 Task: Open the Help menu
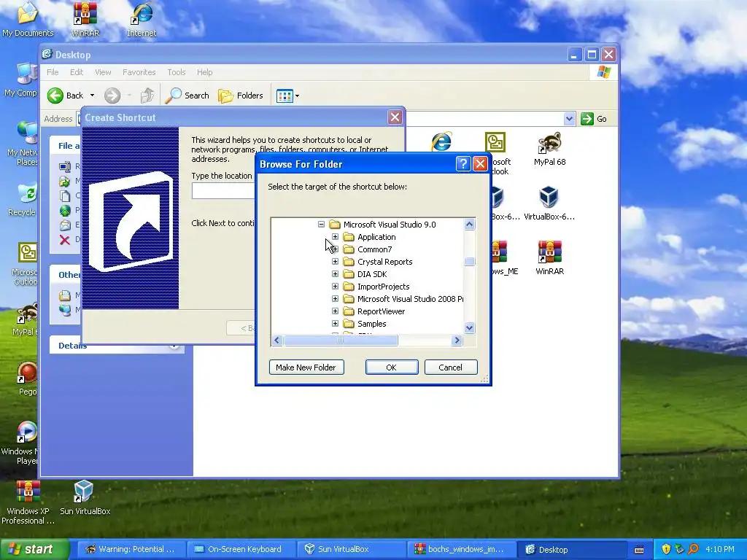pos(204,72)
